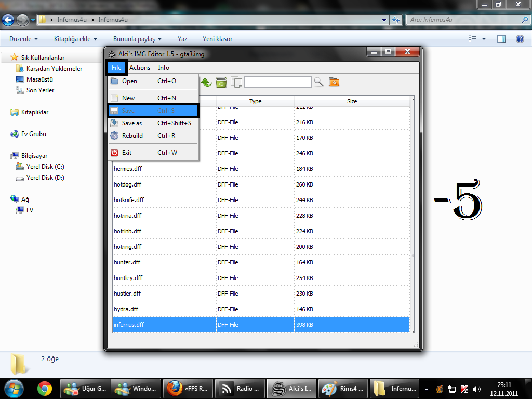The height and width of the screenshot is (399, 532).
Task: Show hidden tray icons arrow
Action: click(427, 389)
